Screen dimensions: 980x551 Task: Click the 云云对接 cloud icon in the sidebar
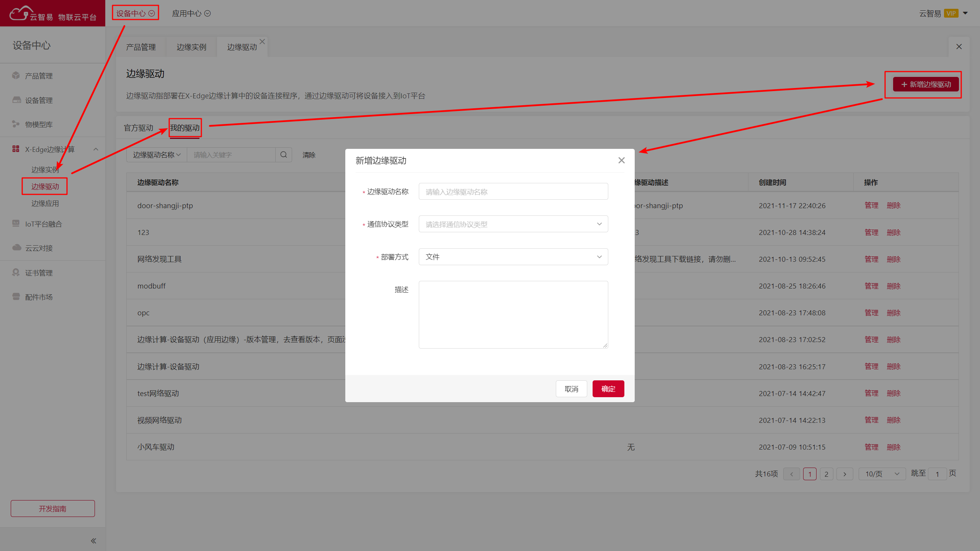coord(16,248)
